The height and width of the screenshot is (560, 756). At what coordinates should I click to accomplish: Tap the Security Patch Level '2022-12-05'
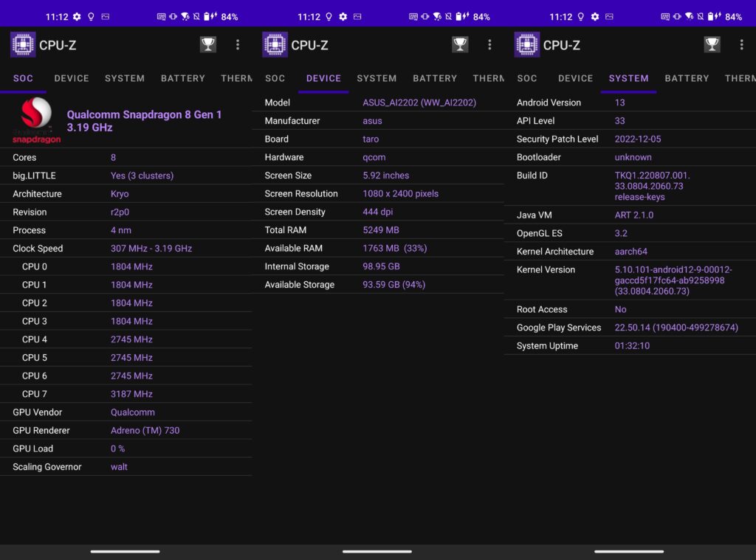point(638,139)
